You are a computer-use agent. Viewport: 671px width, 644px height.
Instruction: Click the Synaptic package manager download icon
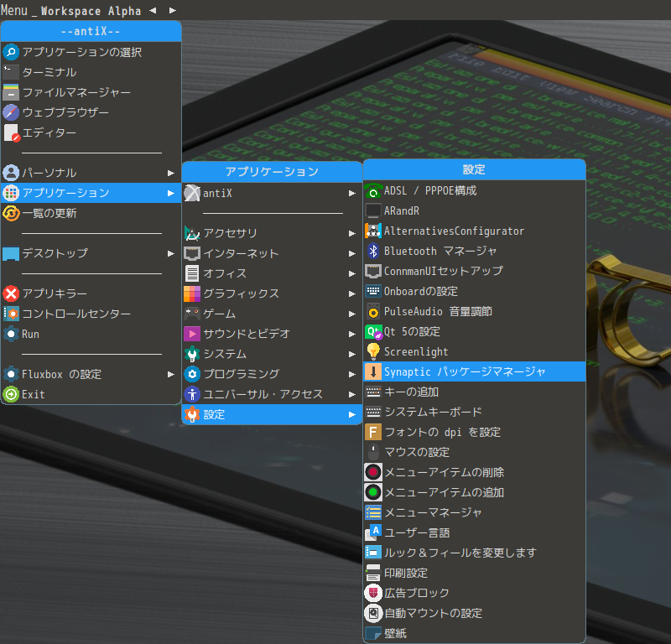373,371
